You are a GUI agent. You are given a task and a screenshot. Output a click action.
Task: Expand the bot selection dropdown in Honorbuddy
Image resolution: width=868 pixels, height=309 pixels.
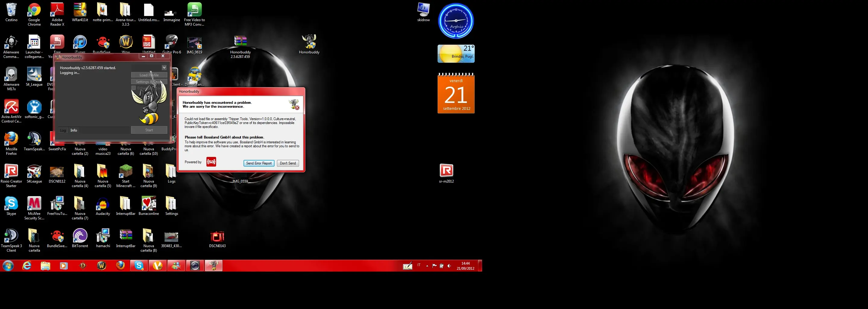[164, 68]
